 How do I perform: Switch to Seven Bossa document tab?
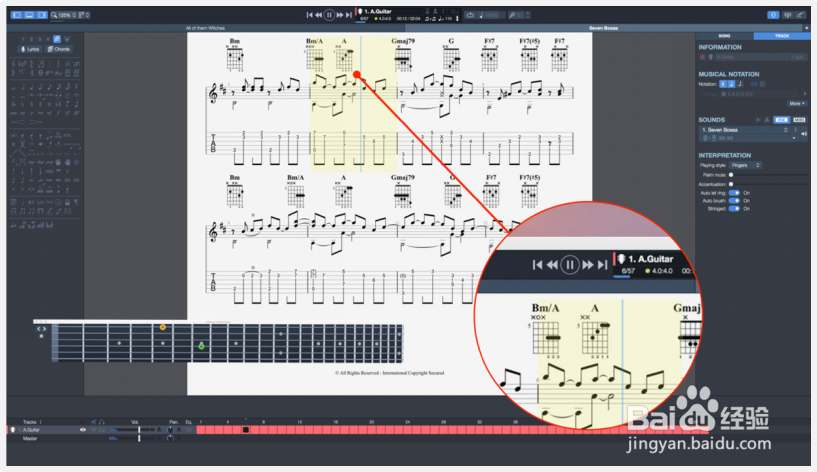click(603, 28)
